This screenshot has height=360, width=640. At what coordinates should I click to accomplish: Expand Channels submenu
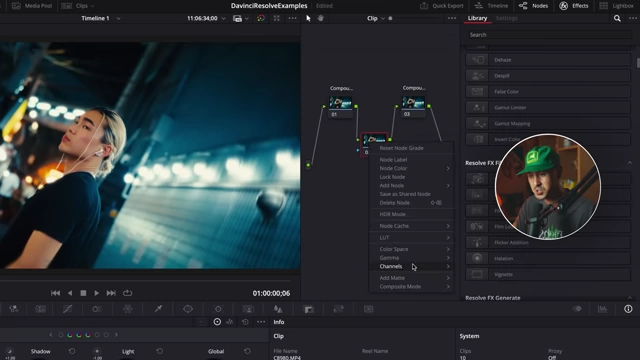pos(411,266)
